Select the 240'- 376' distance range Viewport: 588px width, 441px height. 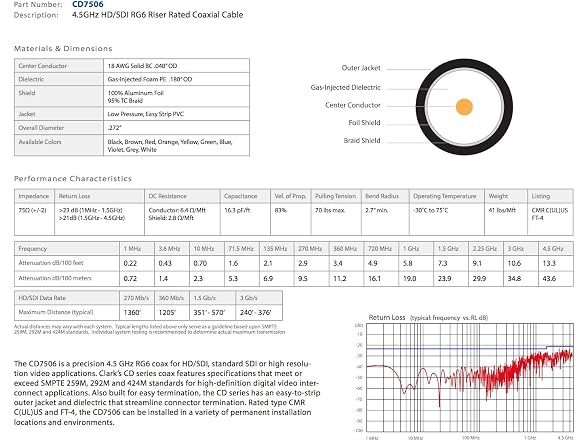[255, 312]
